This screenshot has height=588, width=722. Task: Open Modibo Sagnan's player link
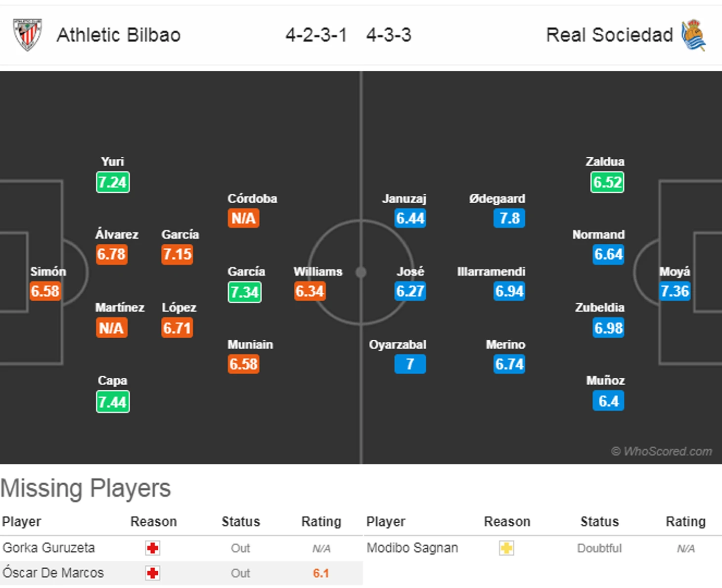click(412, 548)
